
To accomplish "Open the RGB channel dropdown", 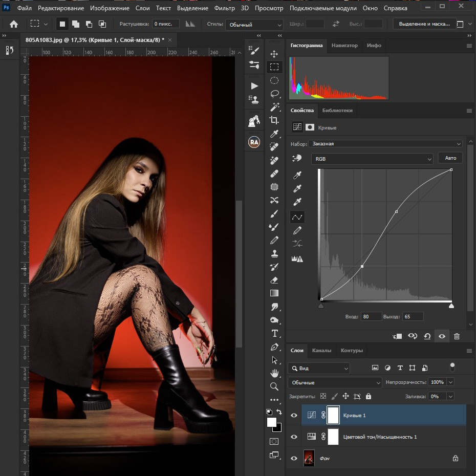I will click(372, 159).
